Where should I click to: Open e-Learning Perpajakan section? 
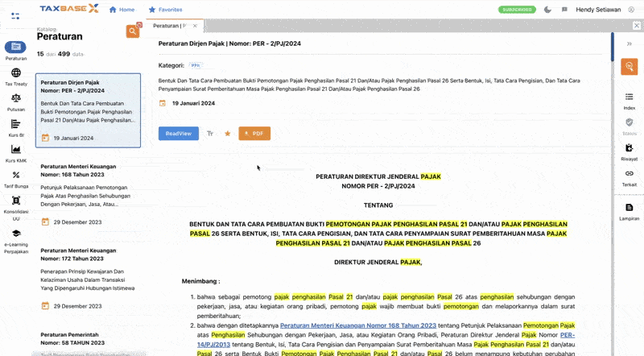click(15, 234)
